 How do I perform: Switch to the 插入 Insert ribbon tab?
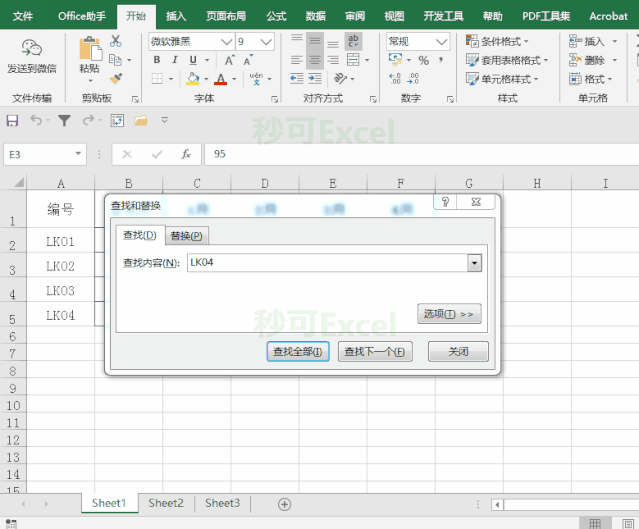coord(176,16)
